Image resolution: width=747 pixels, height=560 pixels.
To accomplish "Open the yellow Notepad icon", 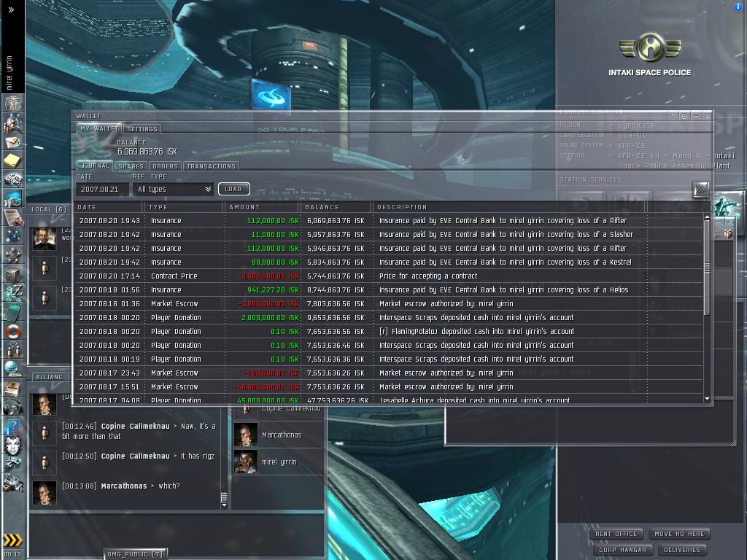I will click(13, 160).
